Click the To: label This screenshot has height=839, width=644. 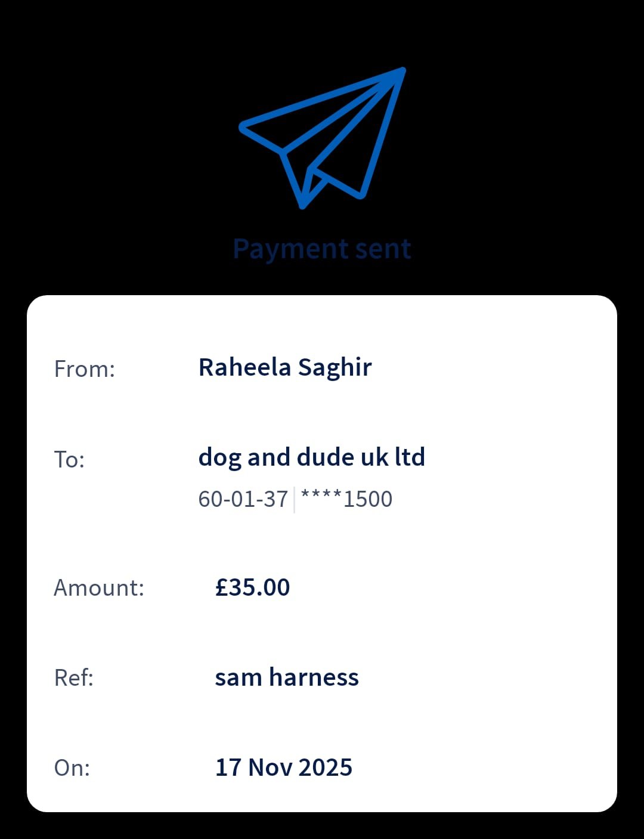coord(69,460)
